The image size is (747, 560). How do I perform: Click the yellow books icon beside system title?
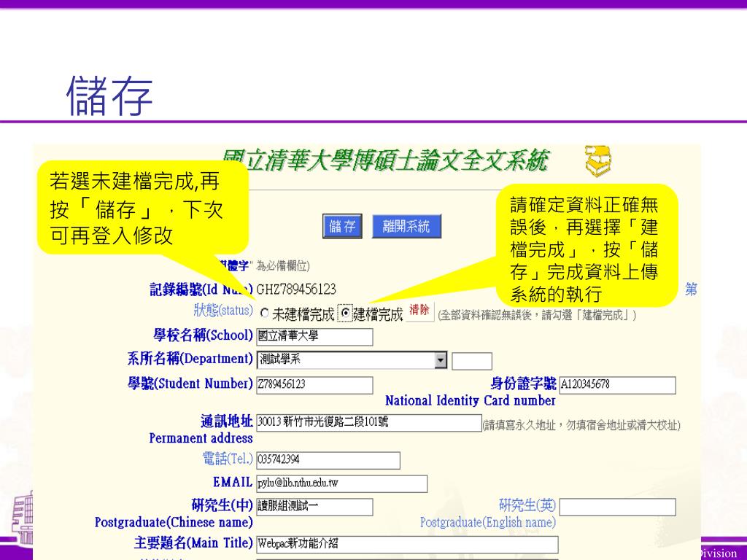599,161
